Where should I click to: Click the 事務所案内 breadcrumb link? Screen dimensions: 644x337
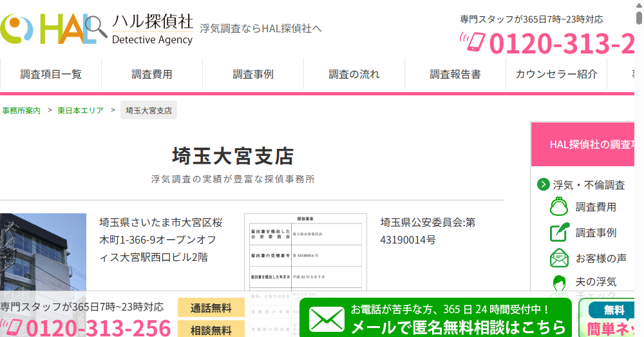pyautogui.click(x=21, y=110)
